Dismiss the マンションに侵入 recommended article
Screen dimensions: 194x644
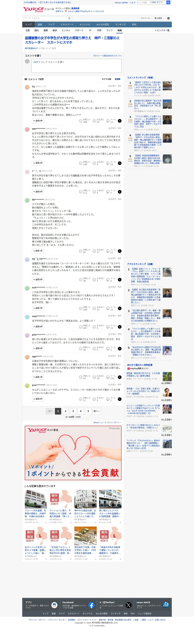coord(71,523)
